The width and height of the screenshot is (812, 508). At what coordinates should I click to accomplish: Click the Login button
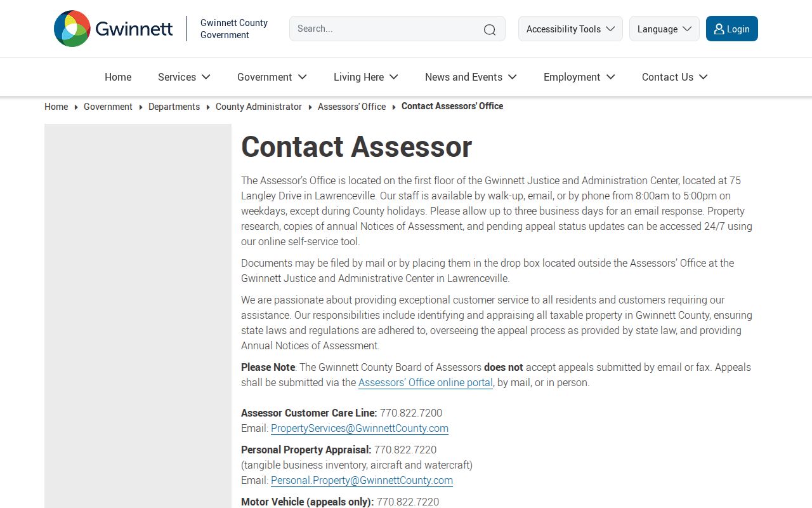(x=731, y=29)
